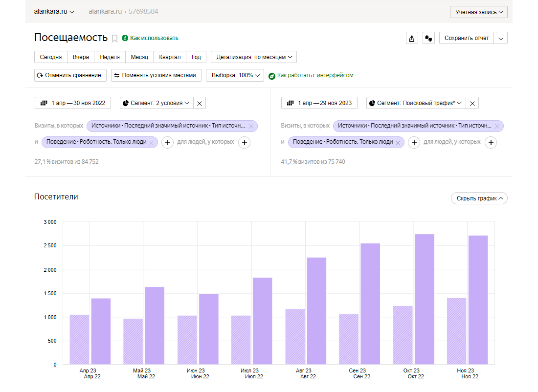
Task: Click the calendar icon in the 2022 date range
Action: (44, 103)
